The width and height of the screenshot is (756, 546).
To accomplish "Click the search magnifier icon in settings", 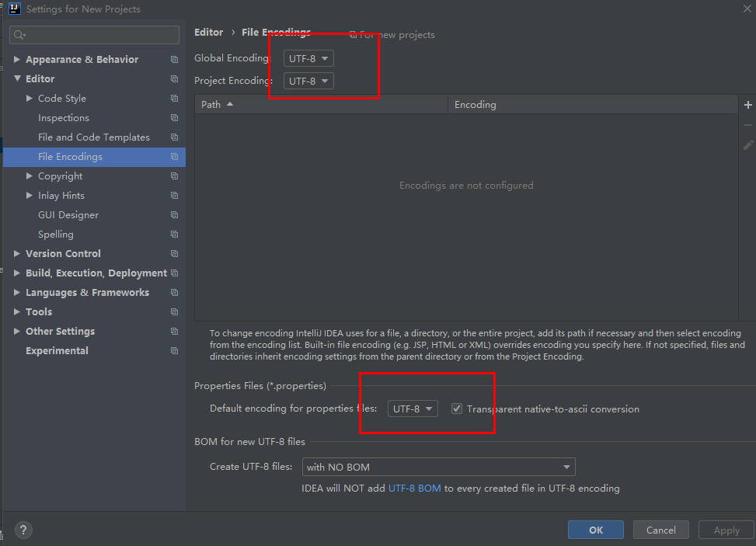I will [19, 35].
